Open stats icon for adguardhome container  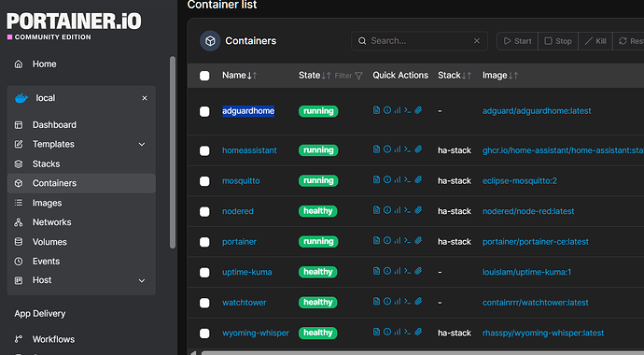pyautogui.click(x=398, y=110)
